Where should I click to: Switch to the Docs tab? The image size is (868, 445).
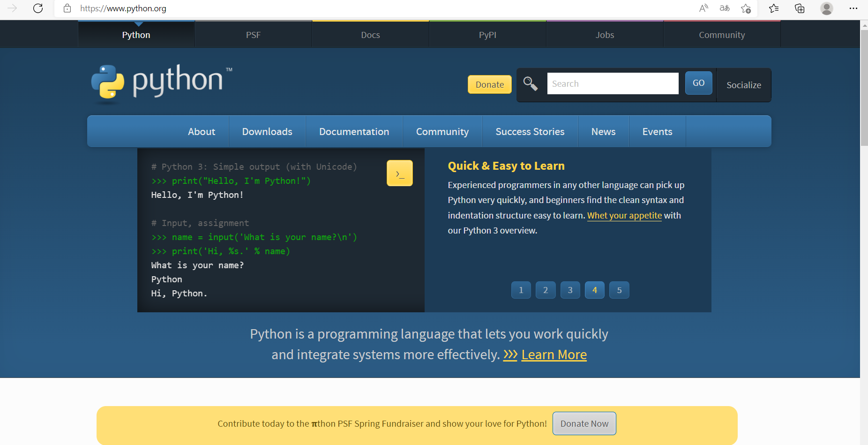pos(370,34)
